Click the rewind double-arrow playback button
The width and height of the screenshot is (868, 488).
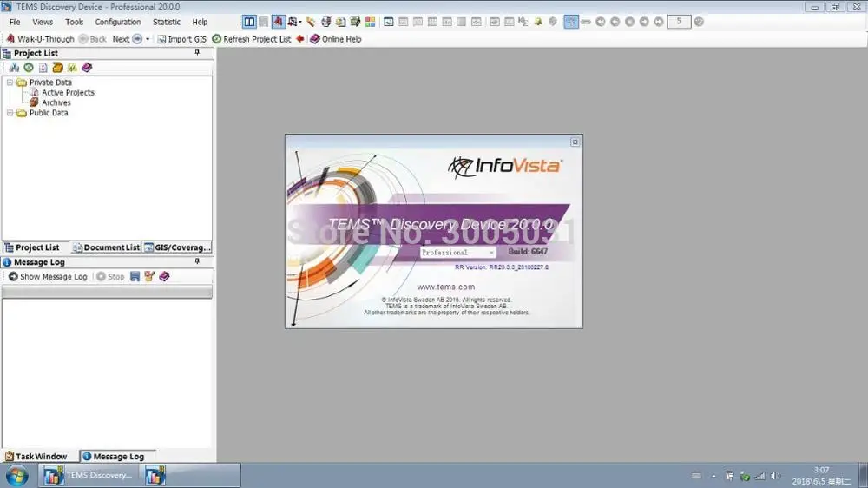(601, 22)
